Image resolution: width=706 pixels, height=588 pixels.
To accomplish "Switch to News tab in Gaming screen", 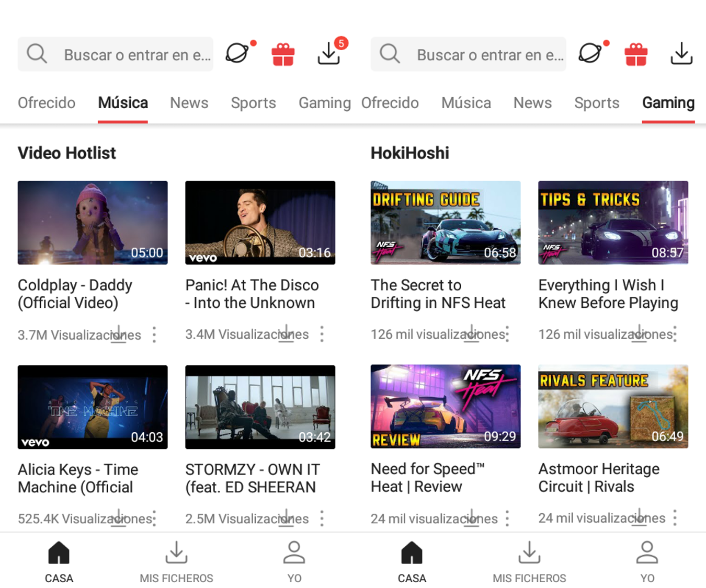I will 532,103.
